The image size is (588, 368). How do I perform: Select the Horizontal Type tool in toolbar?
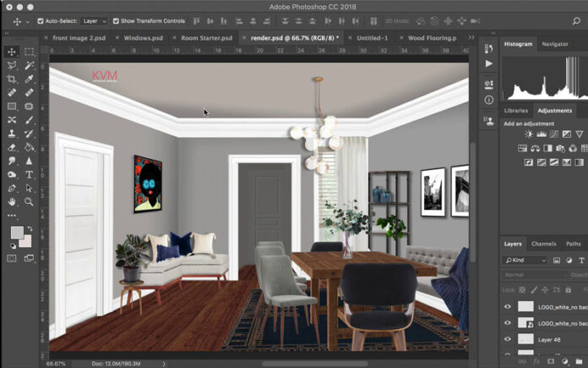[29, 174]
